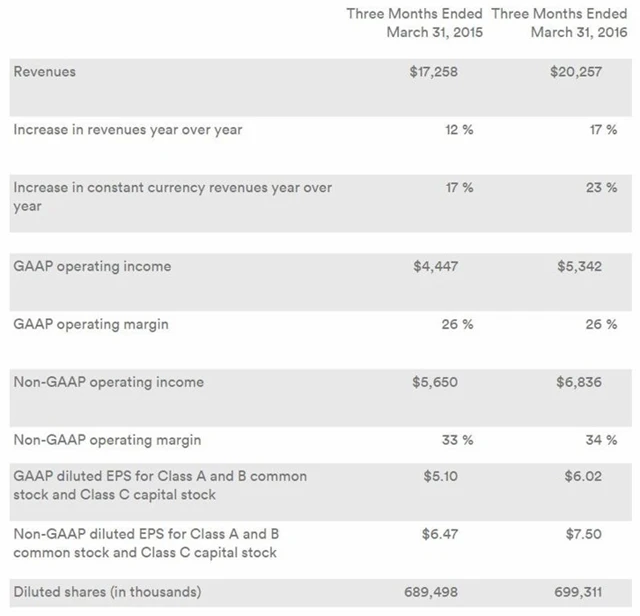Viewport: 640px width, 616px height.
Task: Select the 'Revenues' row label
Action: 43,72
